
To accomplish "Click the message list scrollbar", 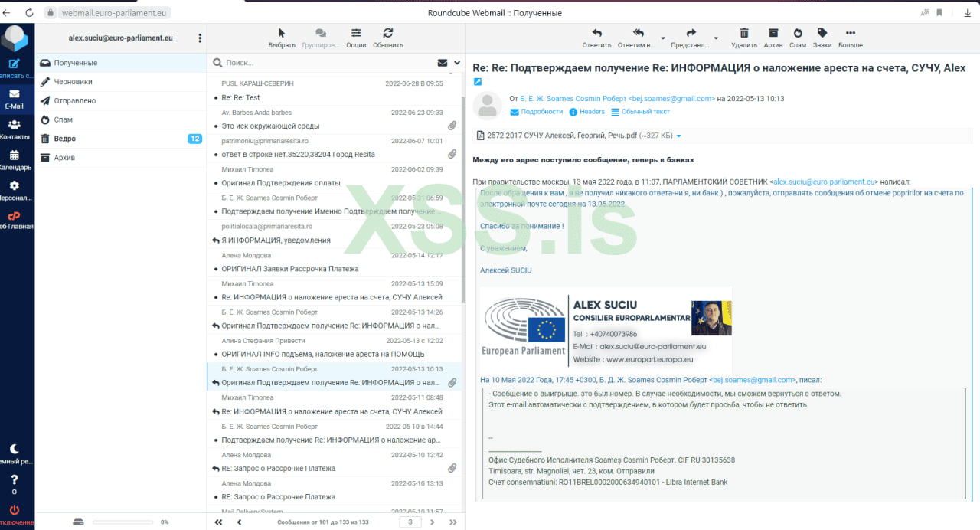I will [462, 199].
